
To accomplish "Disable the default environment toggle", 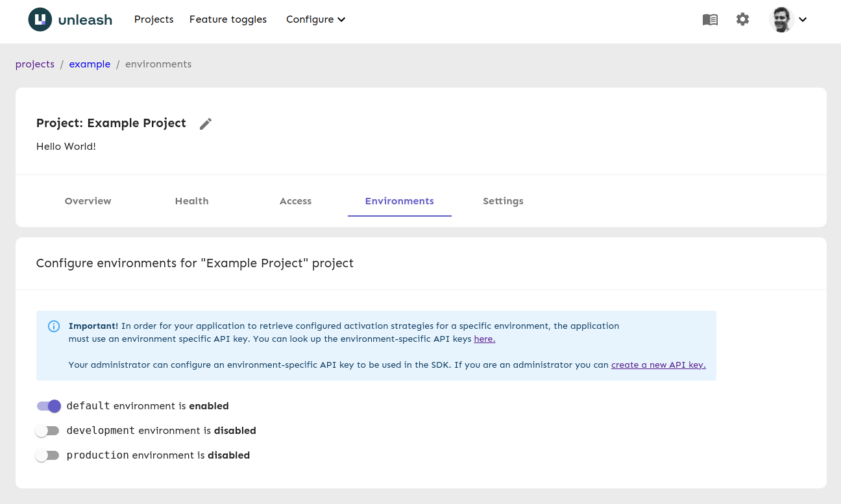I will point(49,406).
